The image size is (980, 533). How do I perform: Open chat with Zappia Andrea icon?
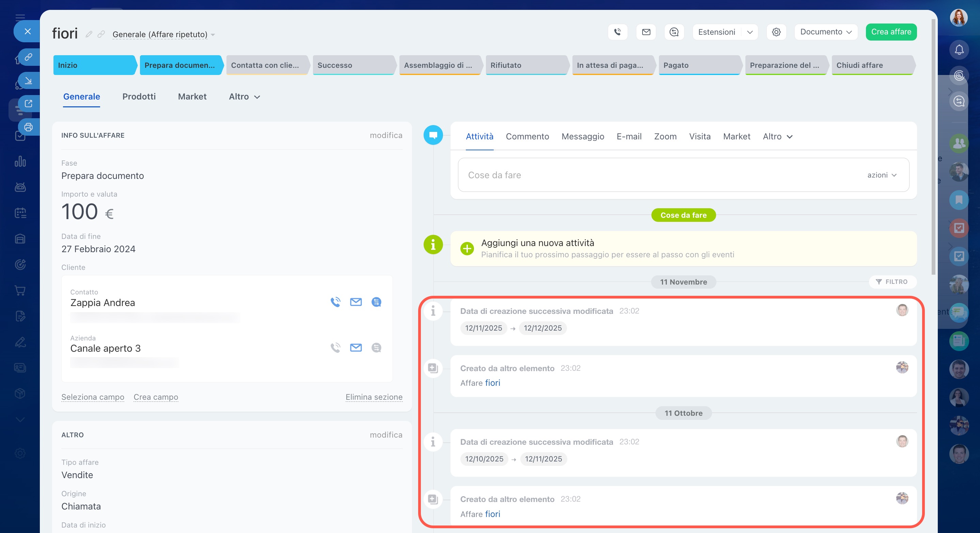coord(376,302)
